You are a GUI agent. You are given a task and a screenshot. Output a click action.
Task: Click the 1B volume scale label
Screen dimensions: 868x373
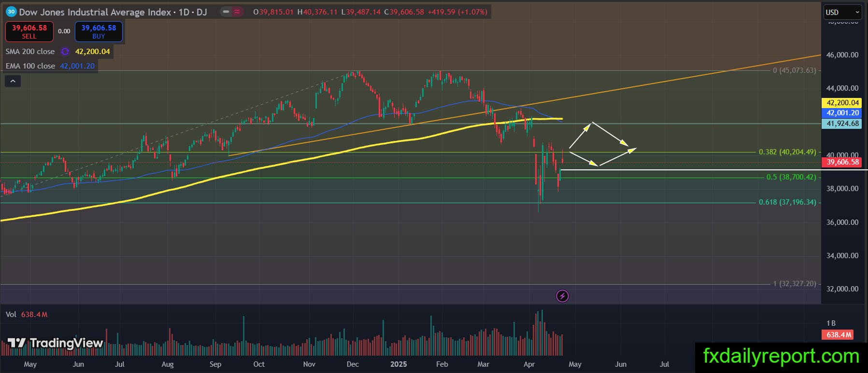tap(831, 323)
